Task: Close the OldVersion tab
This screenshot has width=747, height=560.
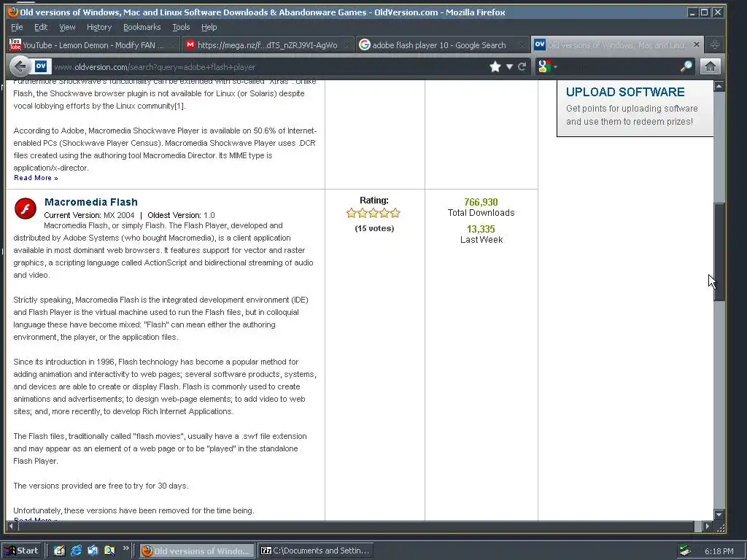Action: [696, 44]
